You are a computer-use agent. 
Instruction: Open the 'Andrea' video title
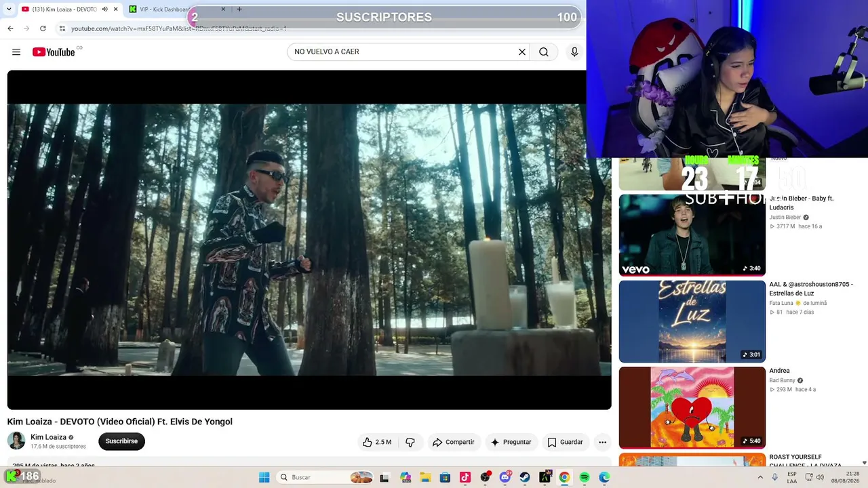[779, 371]
